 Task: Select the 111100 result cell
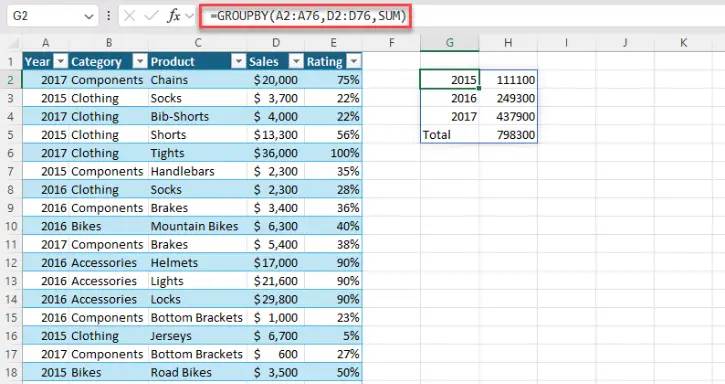[508, 80]
